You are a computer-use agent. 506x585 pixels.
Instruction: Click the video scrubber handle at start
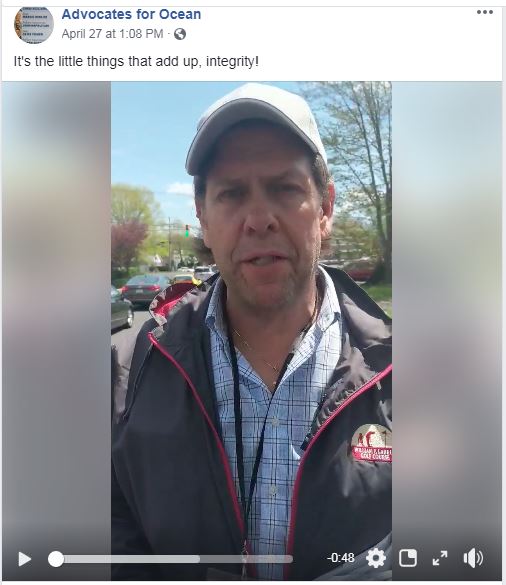56,559
